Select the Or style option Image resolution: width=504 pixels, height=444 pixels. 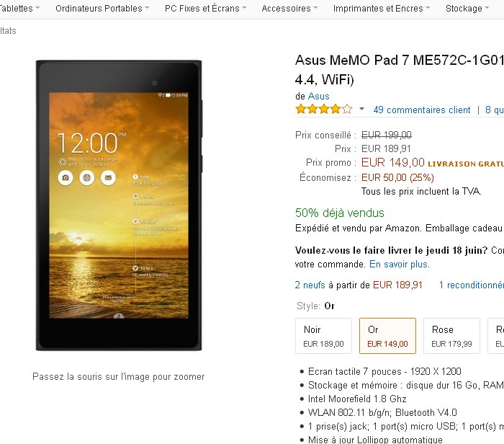click(387, 336)
